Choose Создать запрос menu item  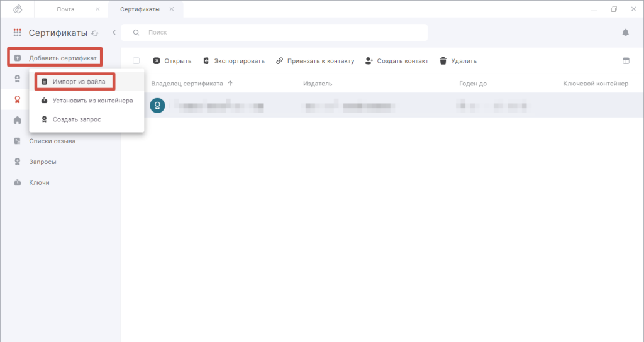point(87,119)
